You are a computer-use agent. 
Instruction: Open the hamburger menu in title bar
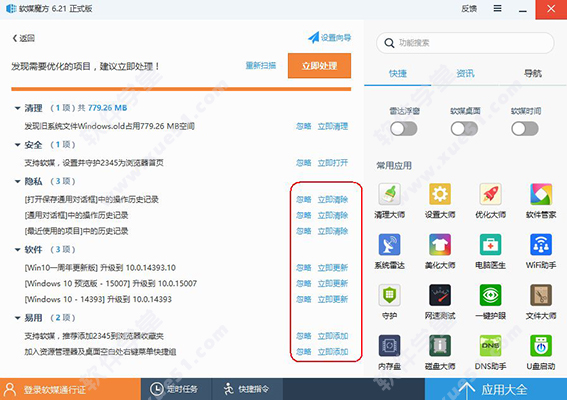[x=498, y=8]
